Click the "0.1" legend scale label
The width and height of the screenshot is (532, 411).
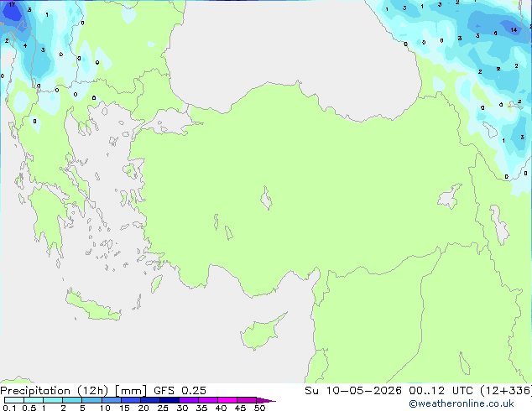[x=9, y=408]
